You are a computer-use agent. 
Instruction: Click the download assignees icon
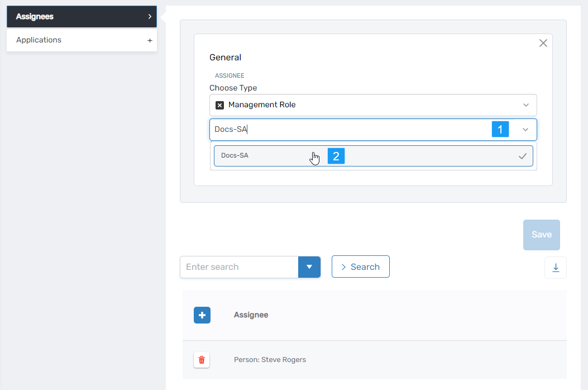pos(556,268)
